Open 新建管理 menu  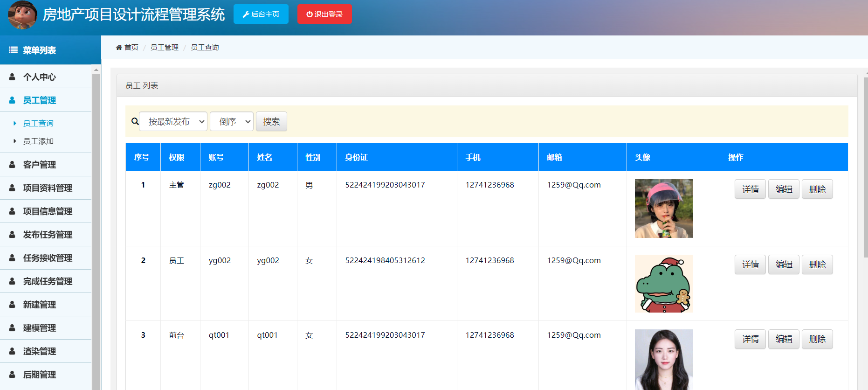point(46,304)
